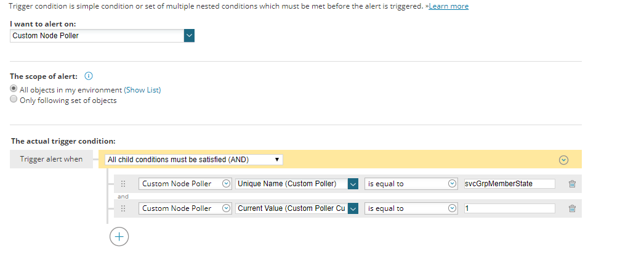
Task: Click the svcGrpMemberState value field
Action: 510,184
